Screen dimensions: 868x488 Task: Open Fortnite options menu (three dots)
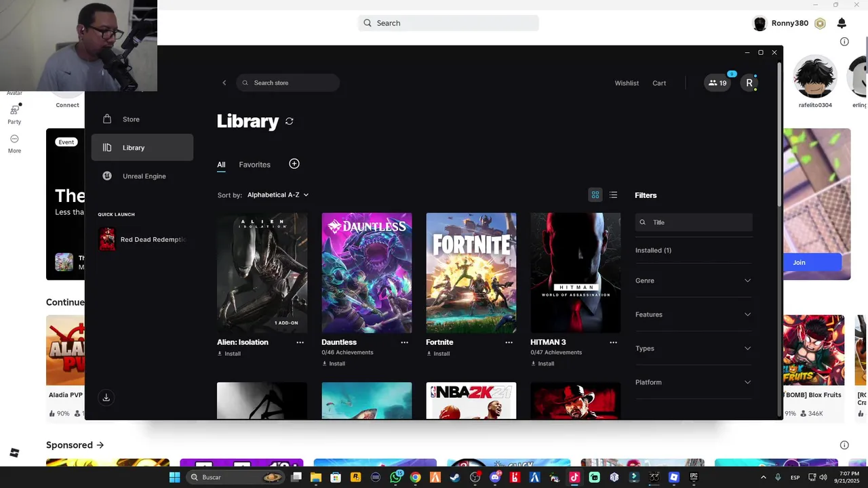[x=509, y=342]
